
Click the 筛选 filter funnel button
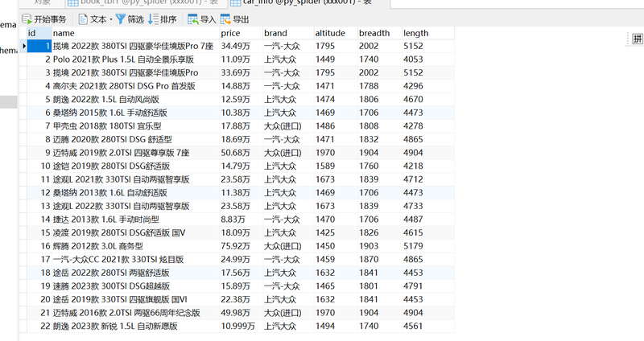[130, 19]
